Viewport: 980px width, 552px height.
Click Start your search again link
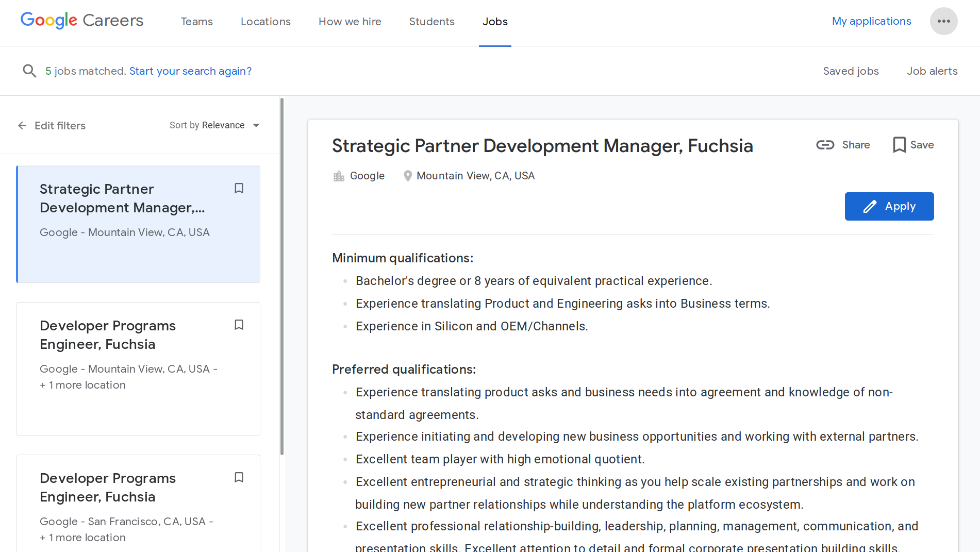[x=190, y=71]
